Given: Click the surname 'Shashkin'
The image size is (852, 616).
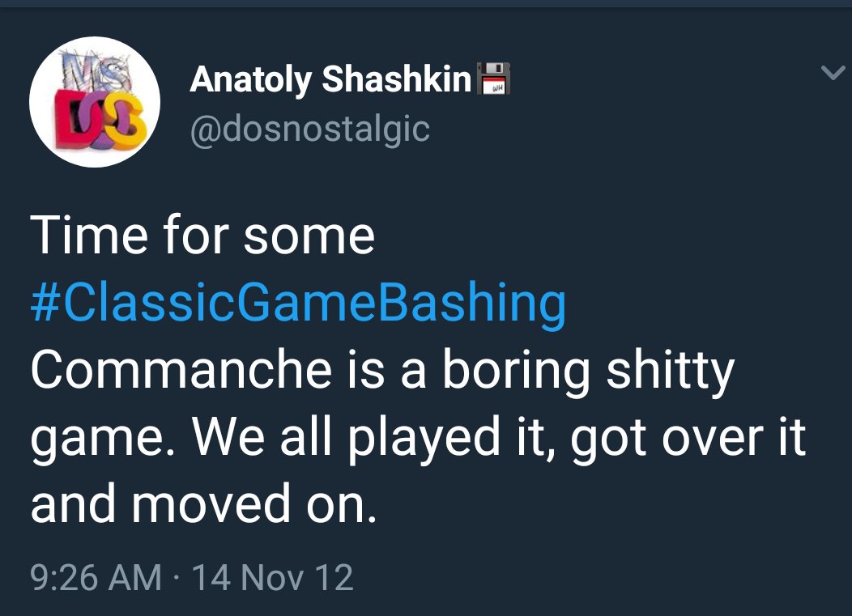Looking at the screenshot, I should point(397,79).
